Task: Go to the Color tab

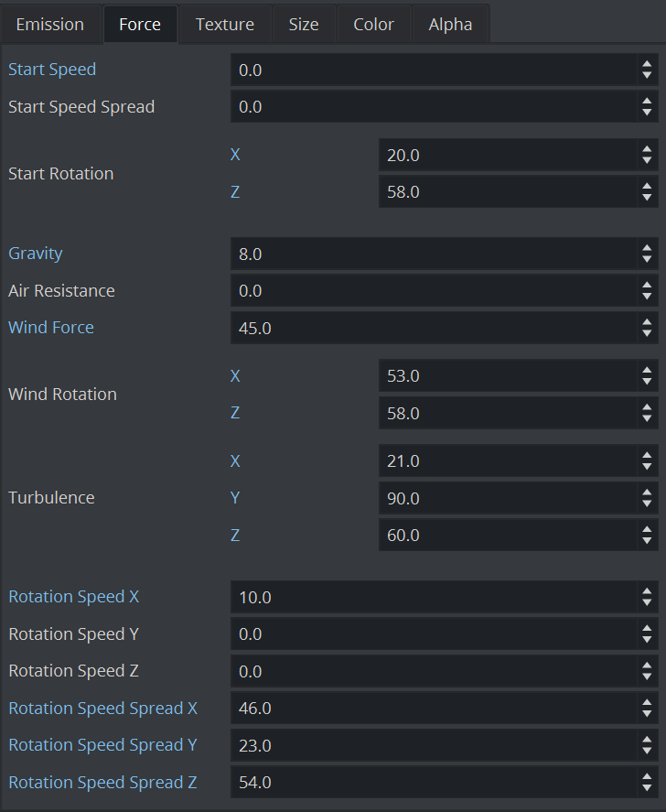Action: [374, 25]
